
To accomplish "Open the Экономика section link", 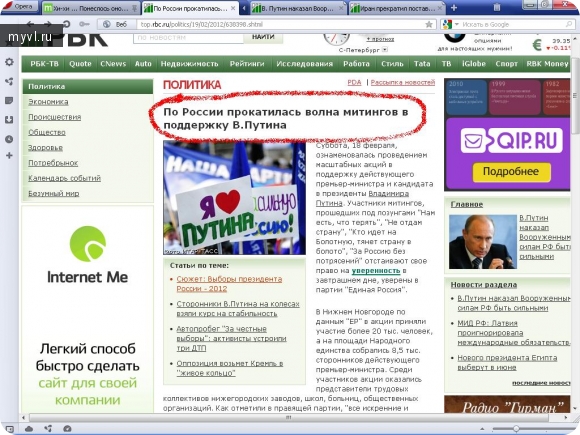I will click(x=48, y=102).
